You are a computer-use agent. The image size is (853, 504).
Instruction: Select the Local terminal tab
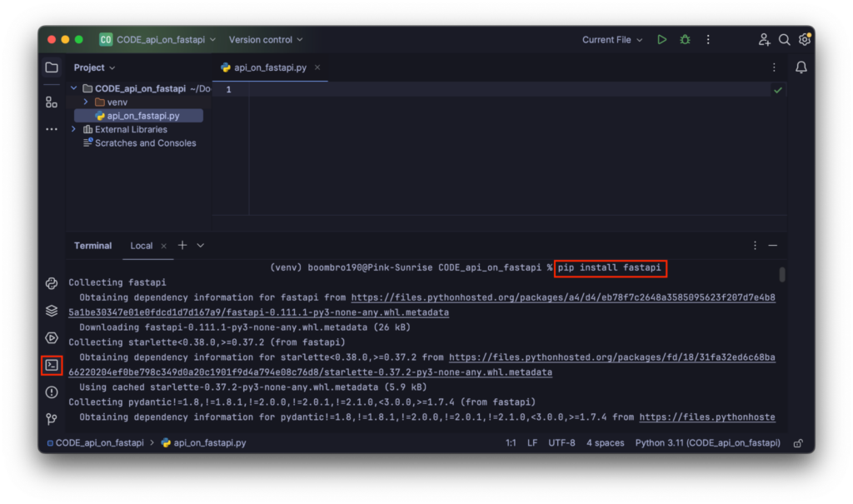click(140, 246)
